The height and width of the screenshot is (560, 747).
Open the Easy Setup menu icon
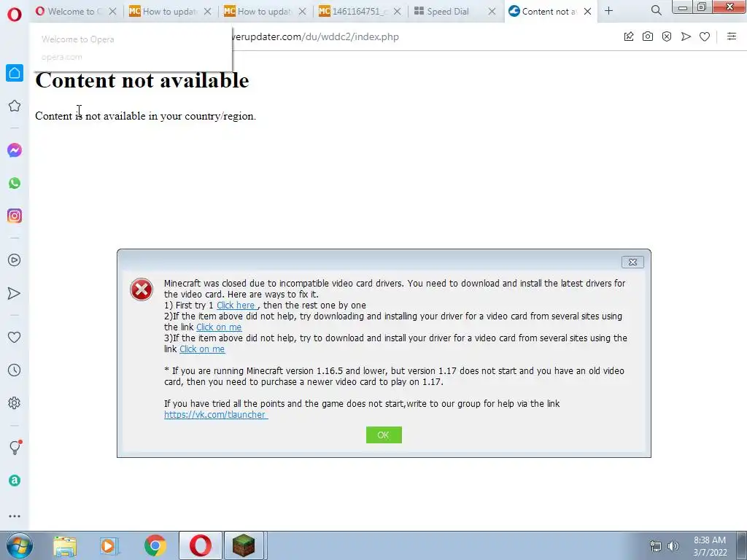point(732,36)
